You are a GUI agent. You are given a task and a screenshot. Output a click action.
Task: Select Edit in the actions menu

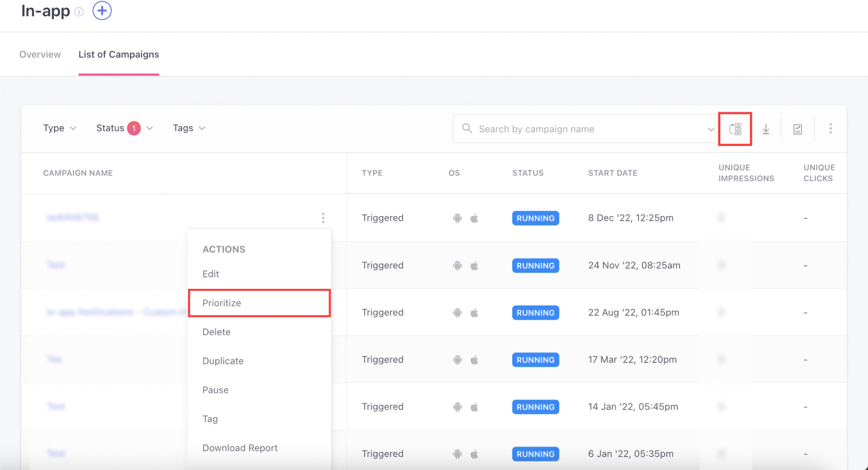click(211, 274)
